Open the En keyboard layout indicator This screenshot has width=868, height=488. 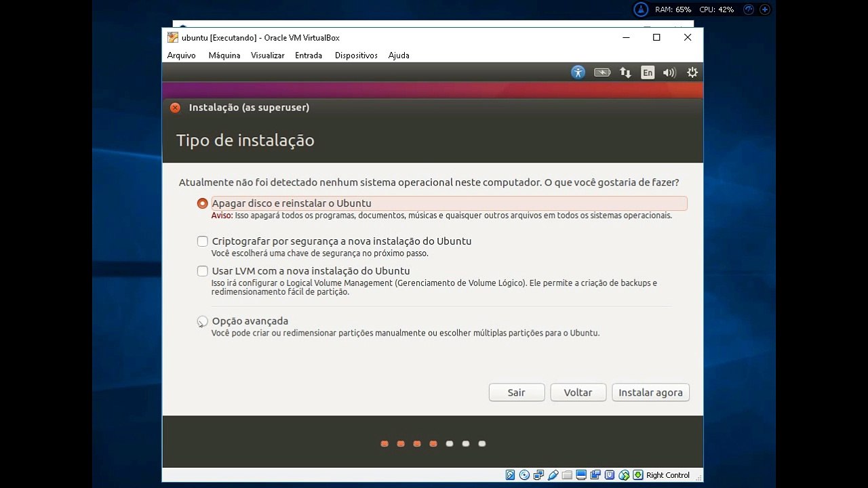648,73
